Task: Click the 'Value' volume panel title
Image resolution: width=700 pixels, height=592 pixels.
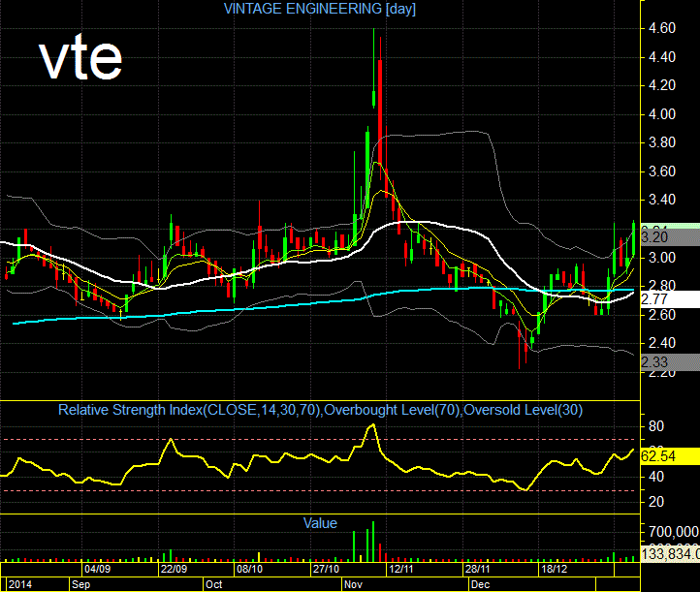Action: [320, 523]
